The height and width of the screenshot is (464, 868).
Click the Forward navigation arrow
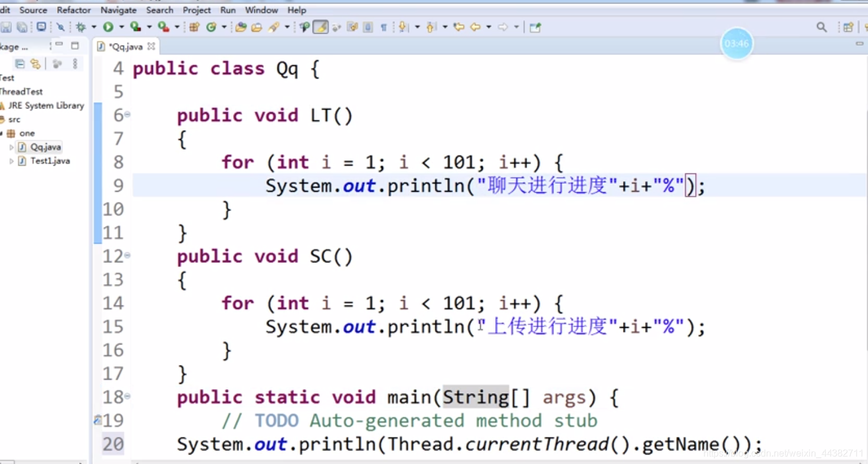pyautogui.click(x=503, y=27)
